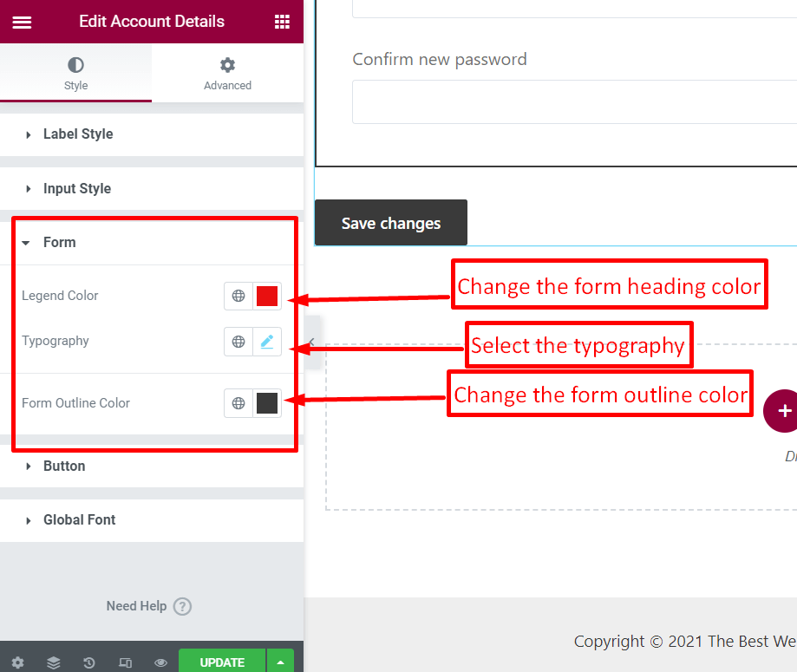Switch to the Style tab
Viewport: 797px width, 672px height.
[x=75, y=73]
